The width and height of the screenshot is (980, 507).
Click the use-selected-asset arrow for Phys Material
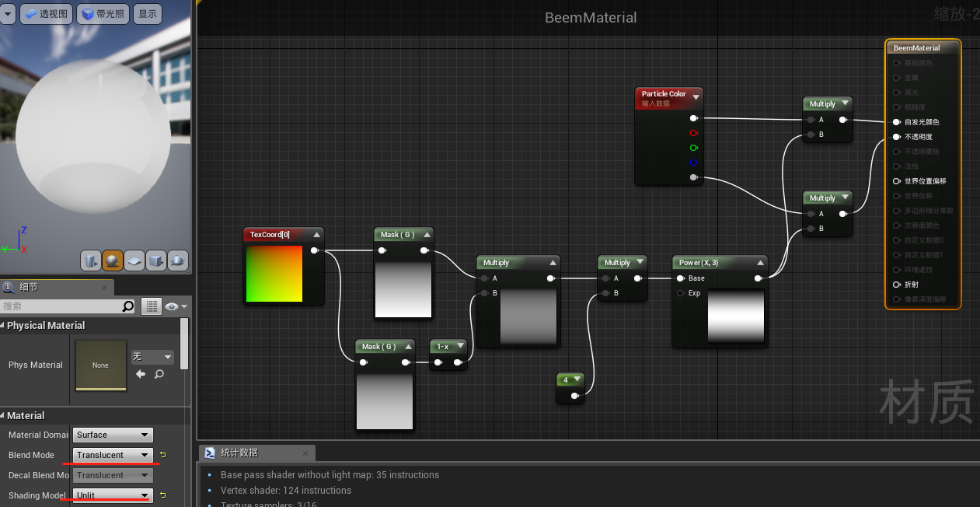pos(141,374)
